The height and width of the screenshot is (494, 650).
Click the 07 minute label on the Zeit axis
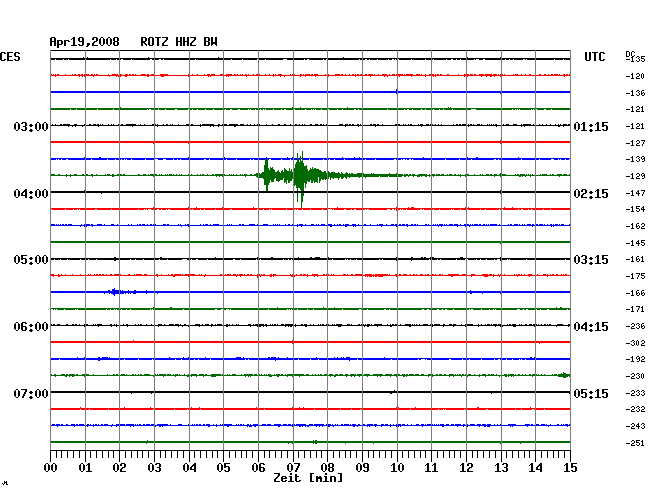(293, 468)
